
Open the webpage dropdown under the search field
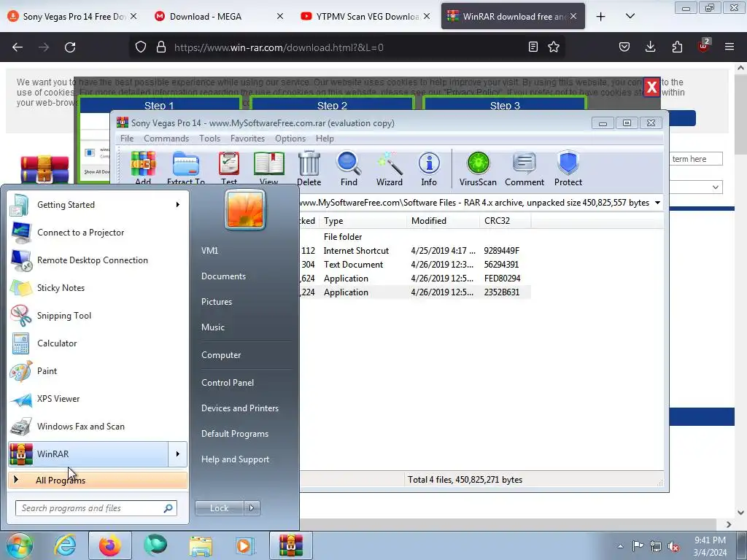[x=696, y=187]
